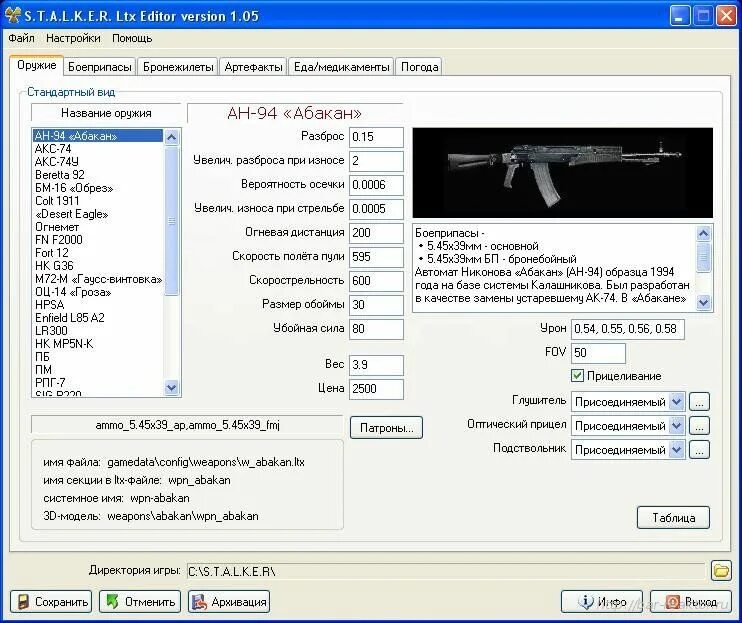Screen dimensions: 742x623
Task: Open the Оптический прицел ellipsis button
Action: (x=699, y=426)
